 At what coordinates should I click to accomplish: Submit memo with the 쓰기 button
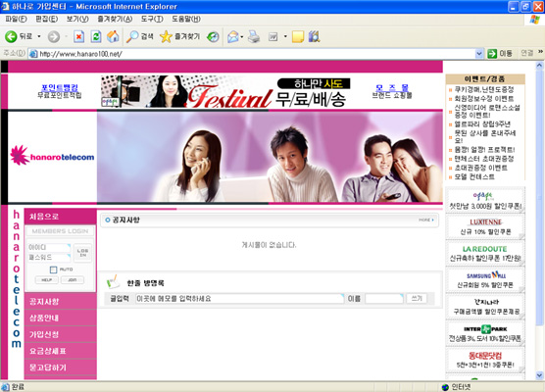point(417,299)
